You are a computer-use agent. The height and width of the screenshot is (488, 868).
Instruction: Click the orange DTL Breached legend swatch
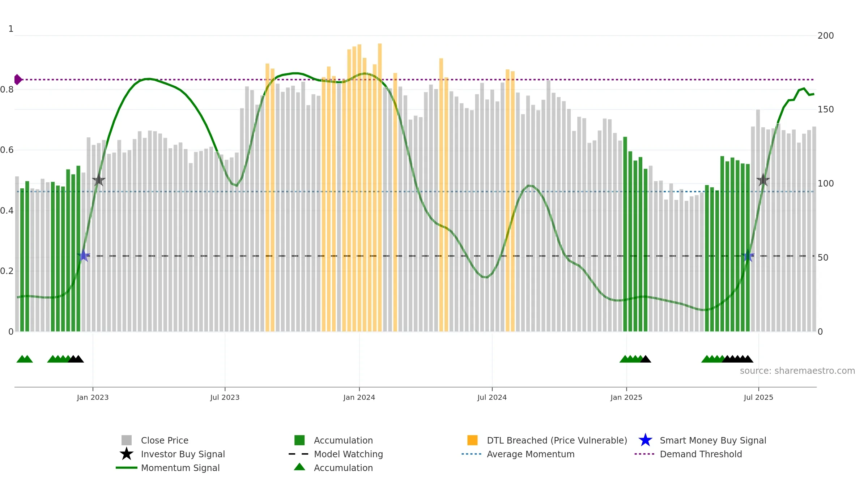[x=472, y=440]
